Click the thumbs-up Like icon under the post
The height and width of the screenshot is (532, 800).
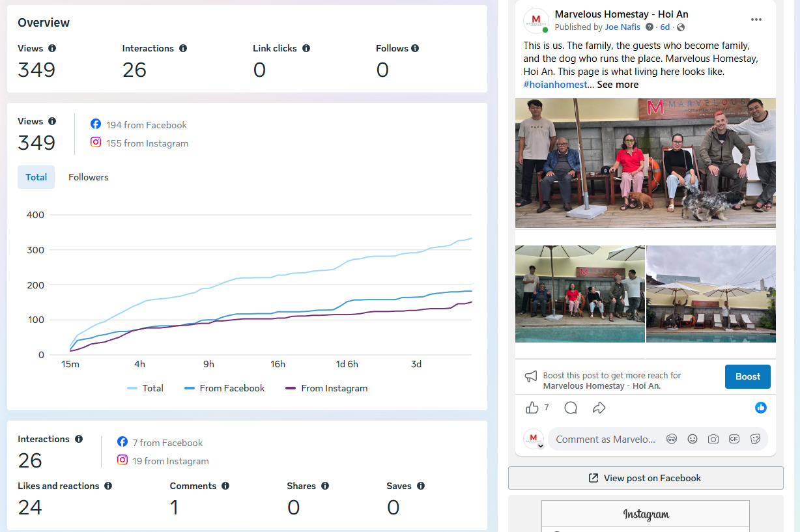[x=532, y=408]
